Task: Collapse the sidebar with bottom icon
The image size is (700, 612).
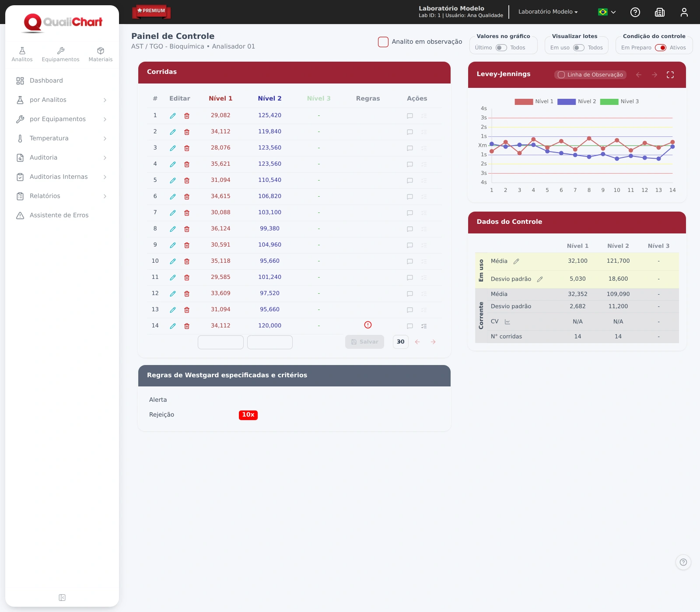Action: coord(62,598)
